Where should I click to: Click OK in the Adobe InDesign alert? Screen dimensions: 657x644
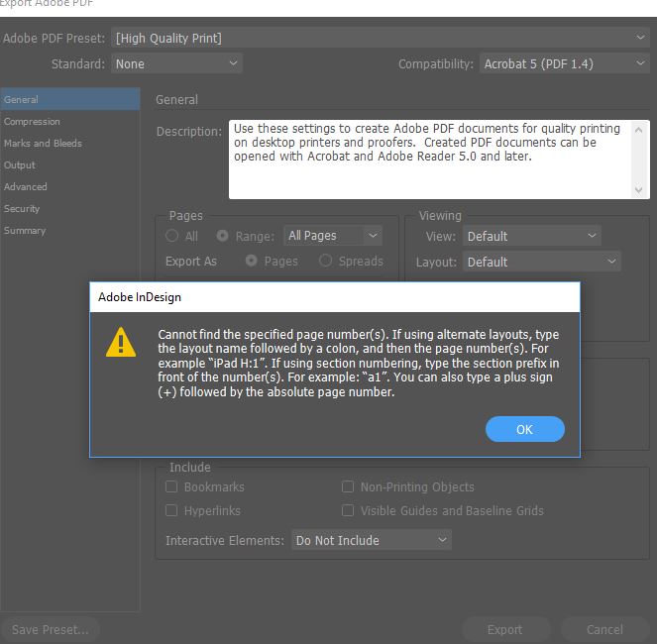(x=524, y=429)
